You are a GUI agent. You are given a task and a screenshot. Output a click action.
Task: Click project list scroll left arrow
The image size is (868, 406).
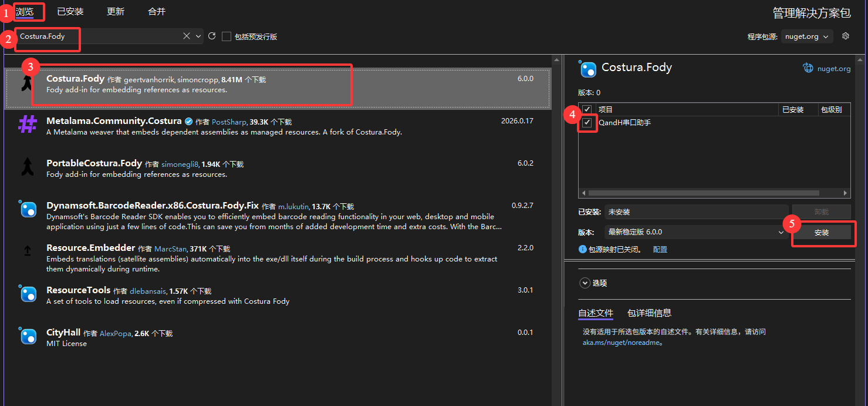[583, 193]
